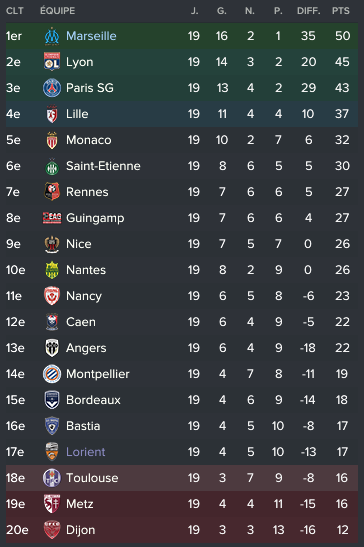Viewport: 364px width, 547px height.
Task: Click the ÉQUIPE column header
Action: click(58, 11)
